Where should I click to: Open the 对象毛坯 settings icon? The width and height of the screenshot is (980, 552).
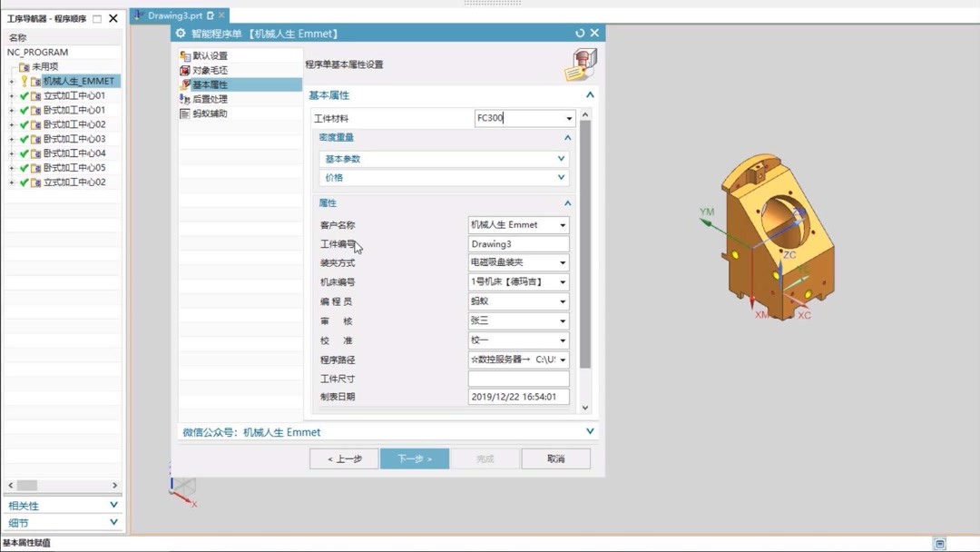[183, 68]
